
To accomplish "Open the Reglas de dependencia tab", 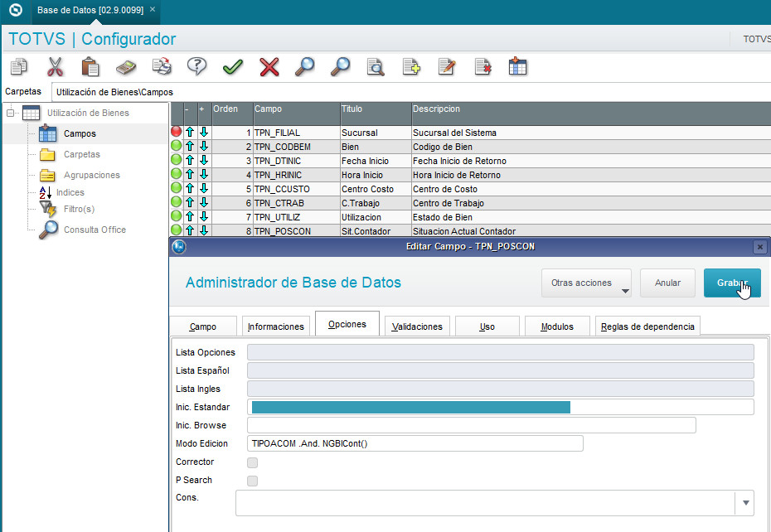I will (647, 326).
